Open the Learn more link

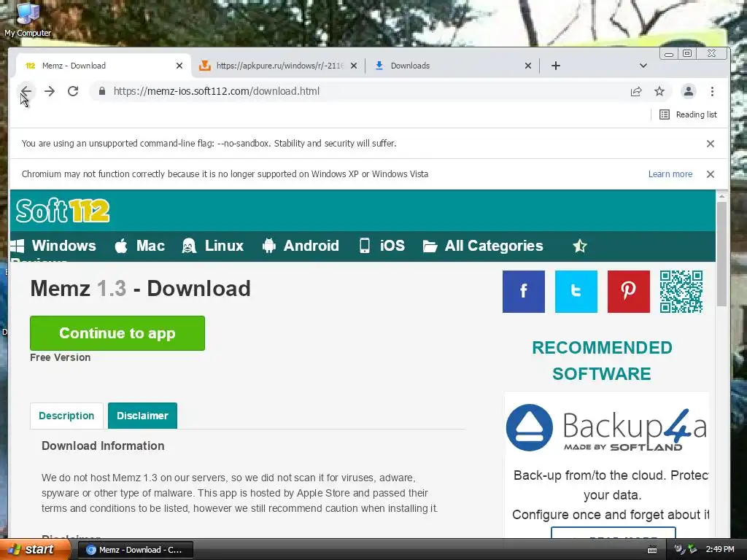(x=670, y=174)
